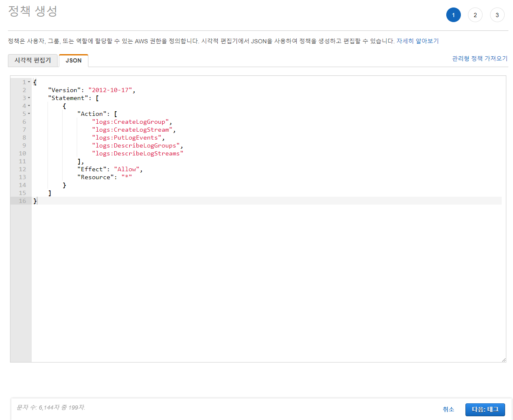
Task: Switch to the 시각적 편집기 tab
Action: point(33,60)
